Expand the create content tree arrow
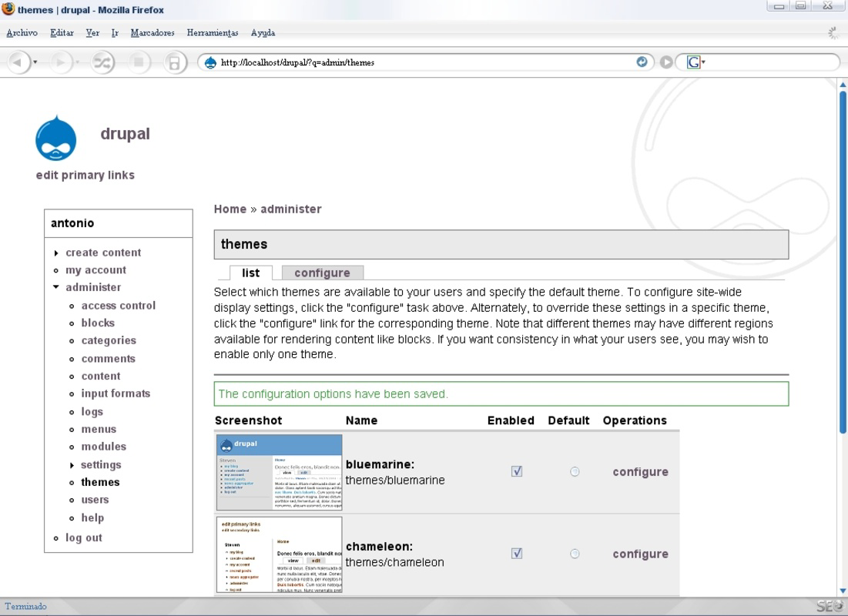The image size is (848, 616). (x=56, y=253)
